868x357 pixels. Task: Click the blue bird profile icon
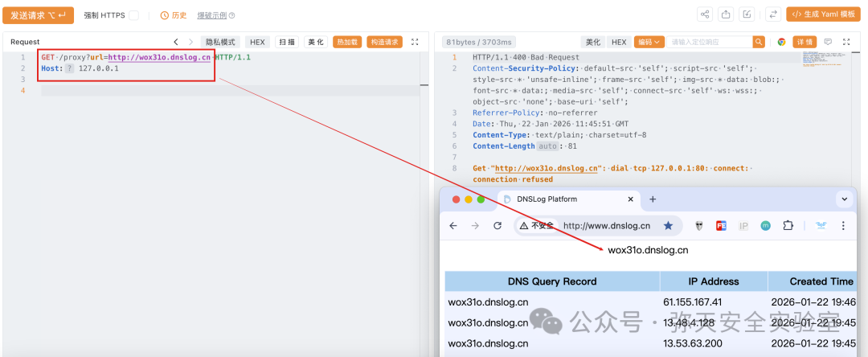click(821, 225)
